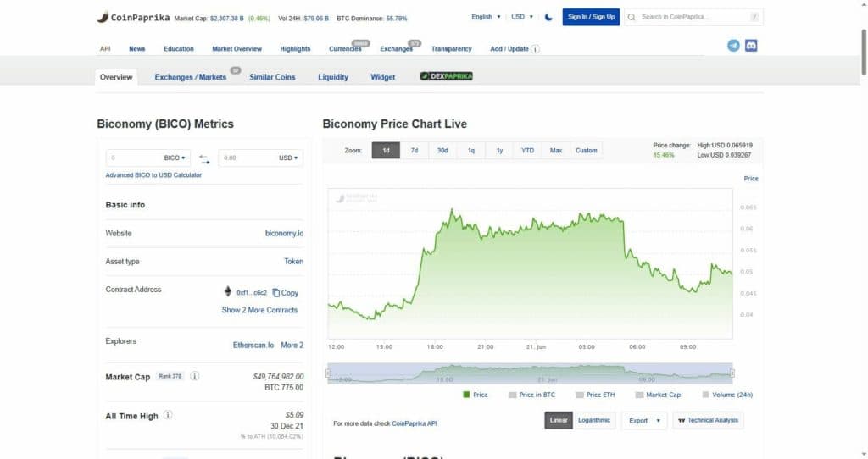The image size is (868, 459).
Task: Expand Show 2 More Contracts
Action: click(259, 310)
